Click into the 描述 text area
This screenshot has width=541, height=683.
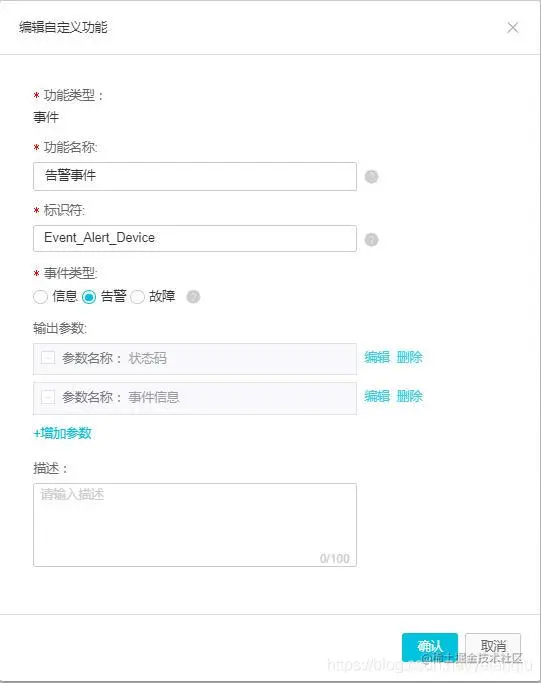[x=195, y=525]
